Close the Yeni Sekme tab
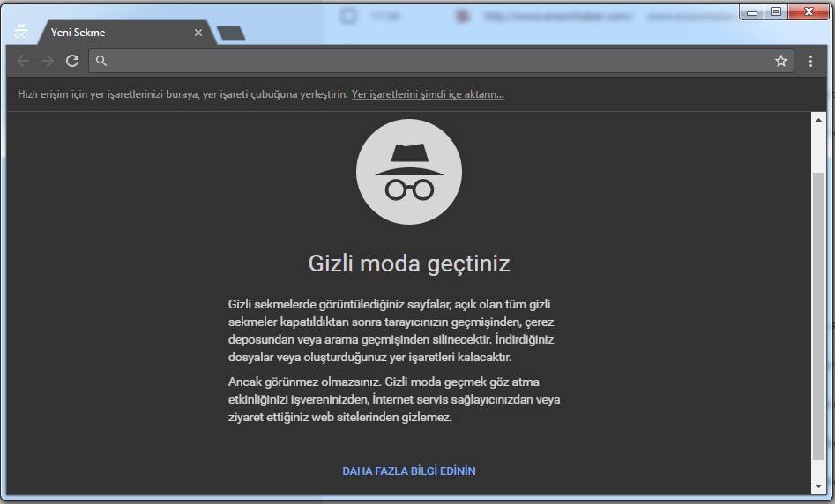Viewport: 835px width, 504px height. coord(198,33)
